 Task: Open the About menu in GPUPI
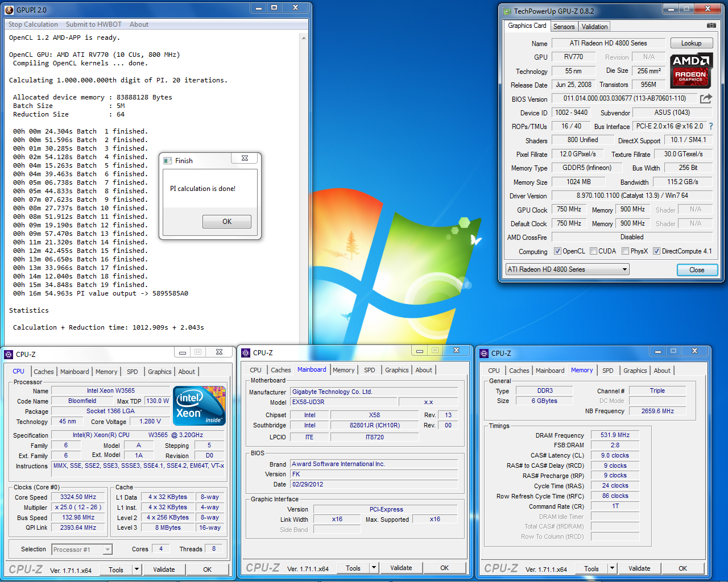point(139,24)
